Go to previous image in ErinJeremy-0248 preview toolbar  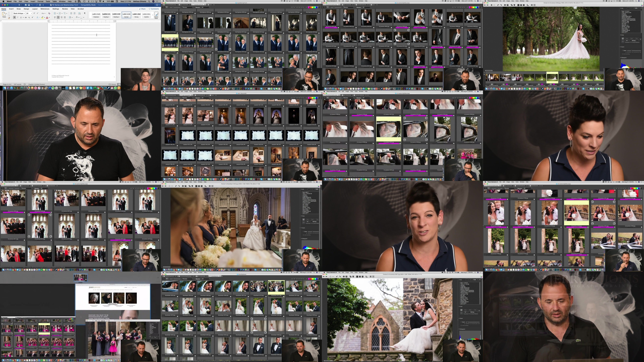pos(485,5)
